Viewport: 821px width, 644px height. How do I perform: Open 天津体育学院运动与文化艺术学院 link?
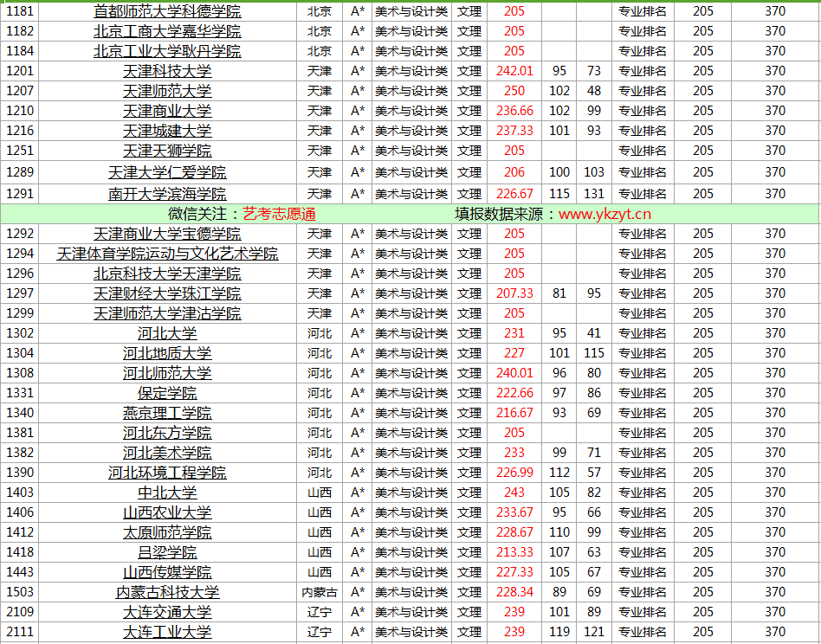[167, 254]
